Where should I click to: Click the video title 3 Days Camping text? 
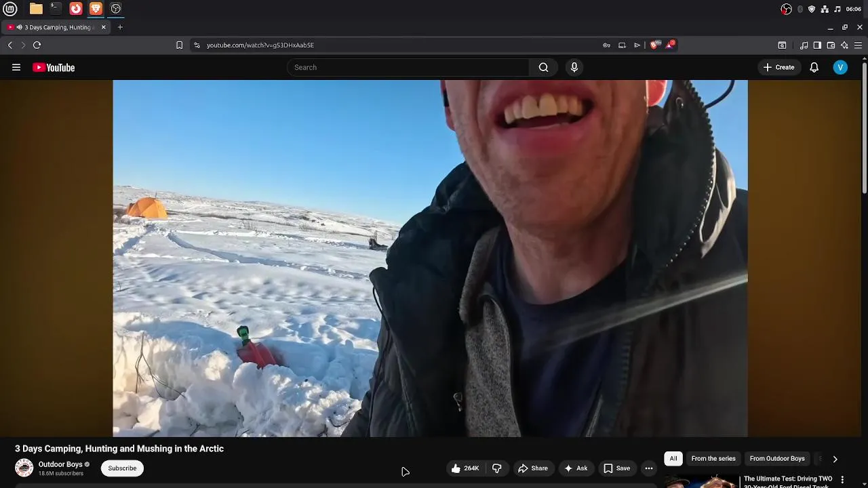point(119,449)
